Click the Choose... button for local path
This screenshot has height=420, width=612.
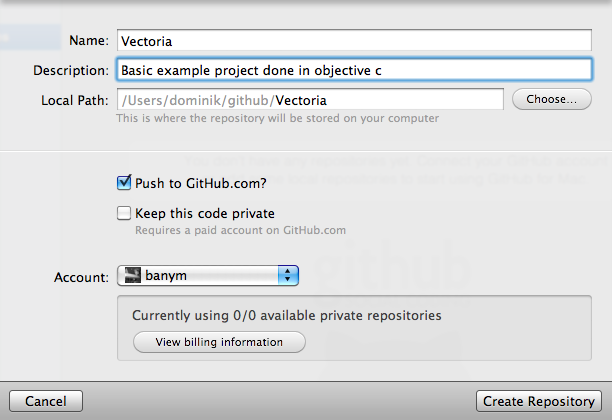tap(552, 99)
